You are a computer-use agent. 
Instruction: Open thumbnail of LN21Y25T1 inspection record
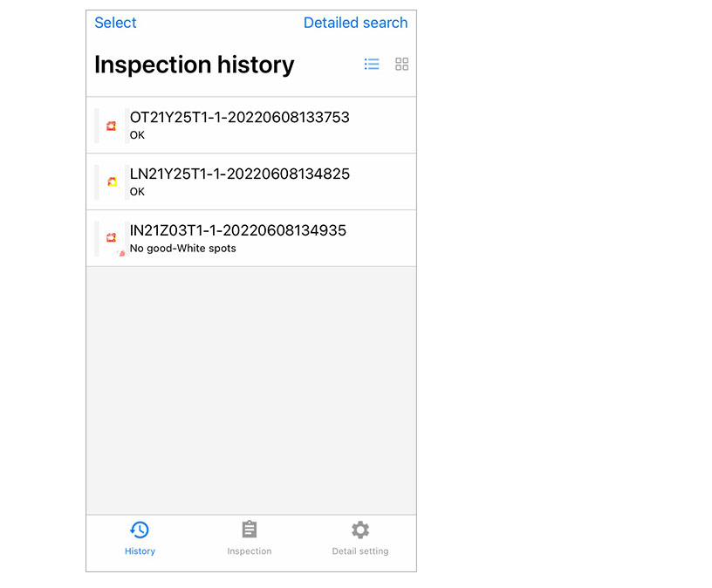(x=111, y=182)
